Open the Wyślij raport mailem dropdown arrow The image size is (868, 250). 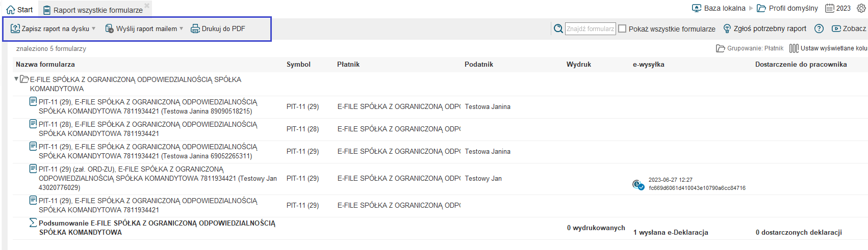(x=182, y=29)
